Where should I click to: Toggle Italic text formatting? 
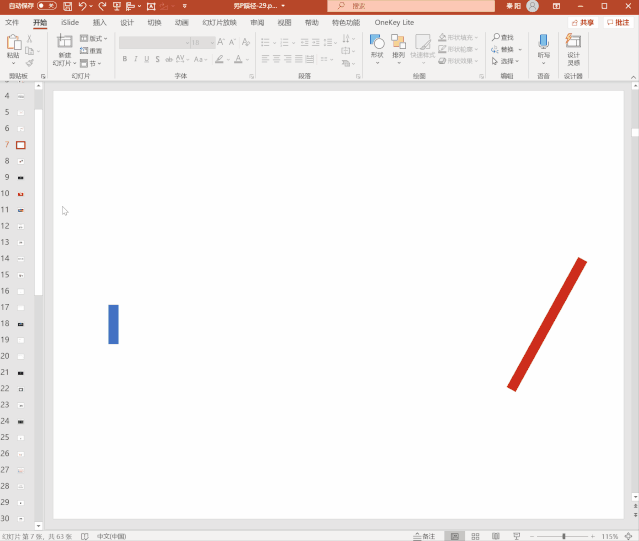coord(137,59)
